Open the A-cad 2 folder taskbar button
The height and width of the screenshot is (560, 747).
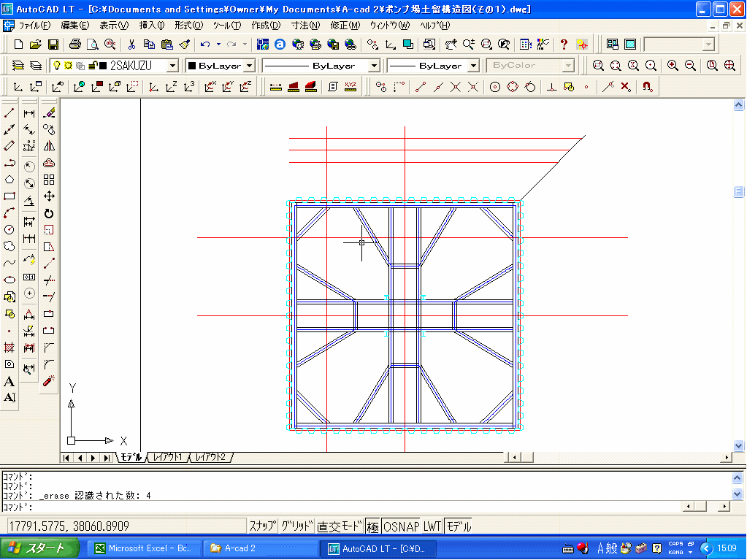click(x=261, y=548)
